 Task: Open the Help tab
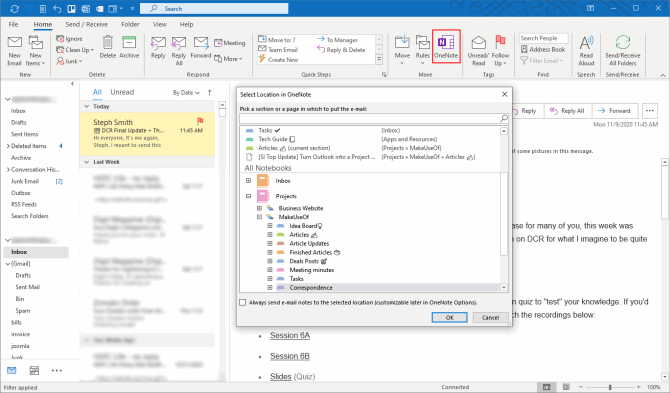pyautogui.click(x=186, y=24)
